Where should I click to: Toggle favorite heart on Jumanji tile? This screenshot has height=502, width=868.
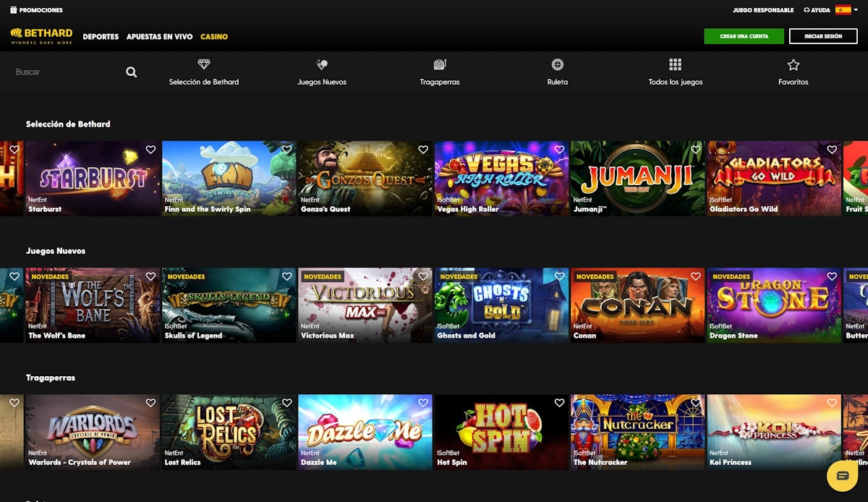695,150
